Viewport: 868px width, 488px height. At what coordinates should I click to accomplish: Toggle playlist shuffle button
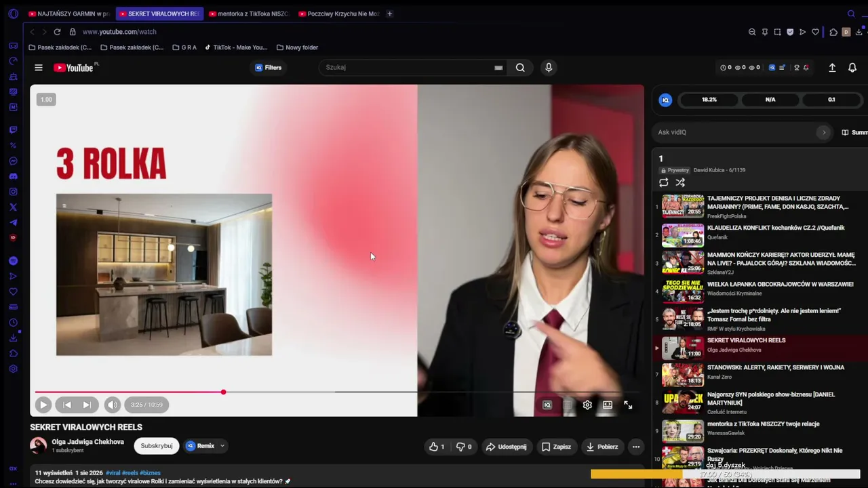pos(680,182)
